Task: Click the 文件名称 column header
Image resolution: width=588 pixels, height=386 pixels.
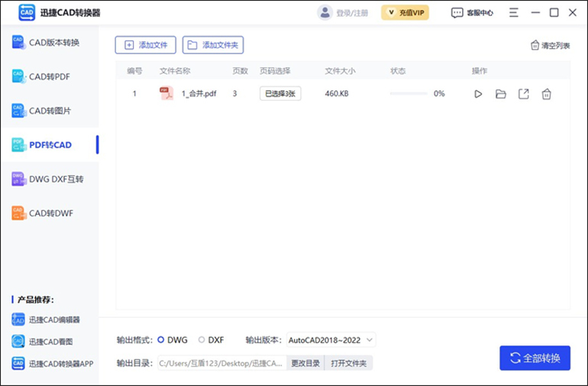Action: point(175,71)
